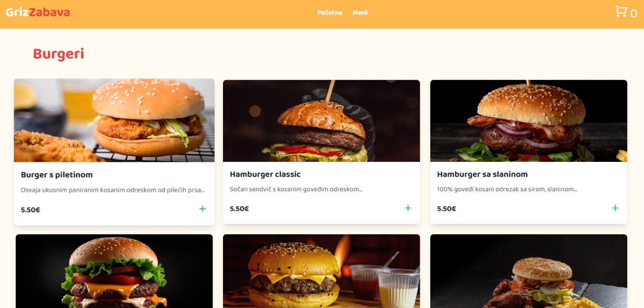Select the Burger s piletinom photo
This screenshot has height=308, width=644.
pos(114,120)
